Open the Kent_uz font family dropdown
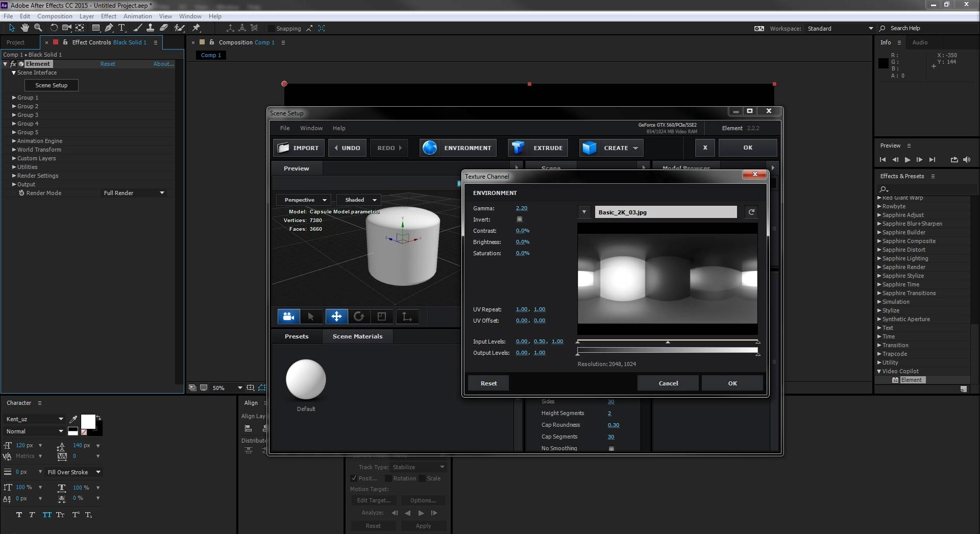 [x=35, y=419]
